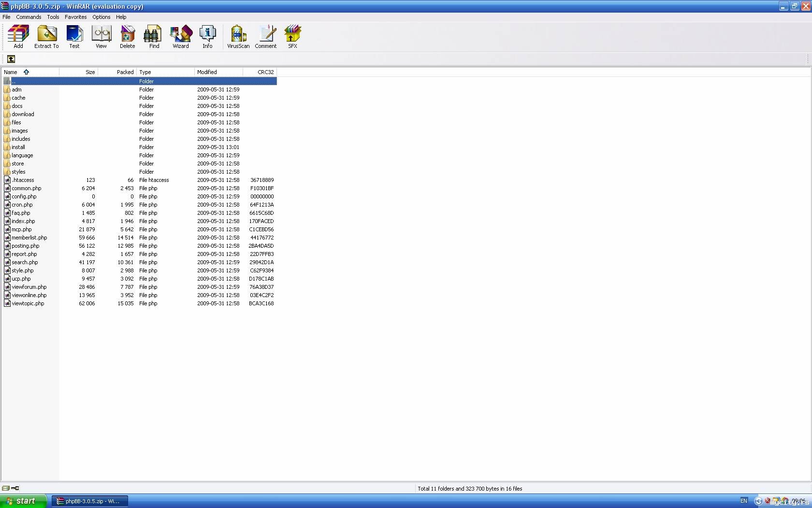Select the viewonline.php file
The image size is (812, 508).
click(29, 295)
